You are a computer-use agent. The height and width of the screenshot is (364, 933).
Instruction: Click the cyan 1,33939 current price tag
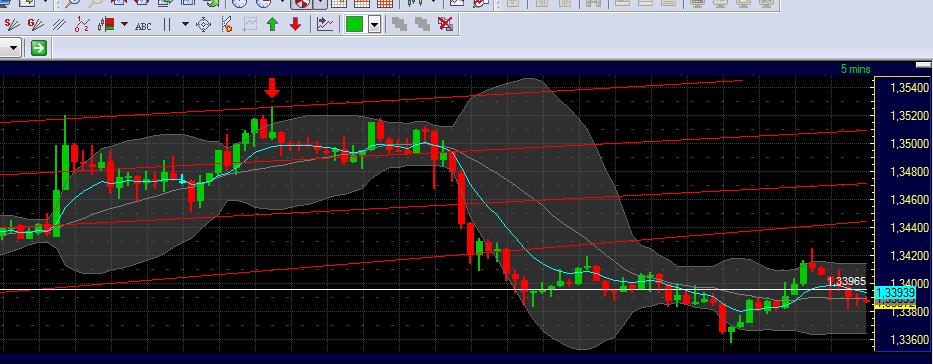[x=895, y=293]
